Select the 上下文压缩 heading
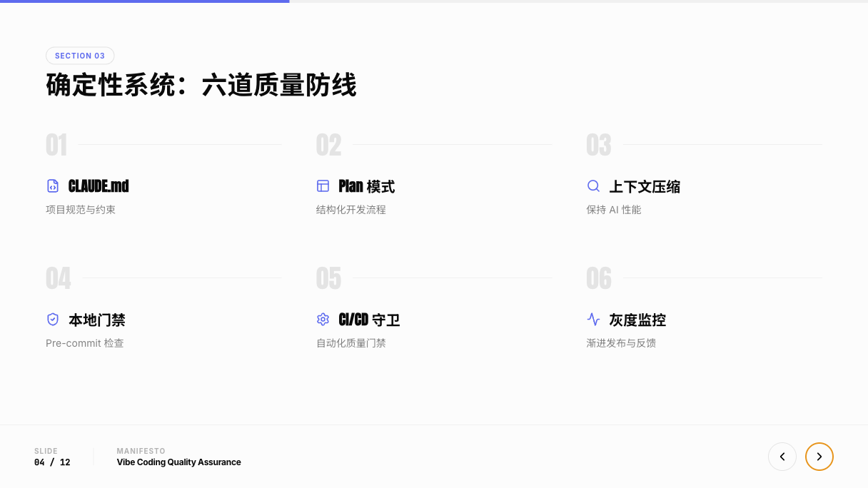 tap(644, 186)
